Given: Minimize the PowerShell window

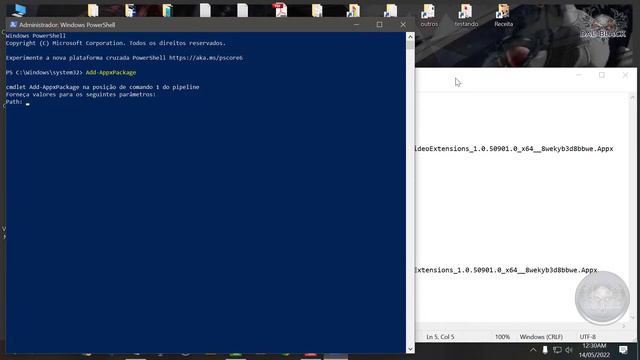Looking at the screenshot, I should coord(356,24).
